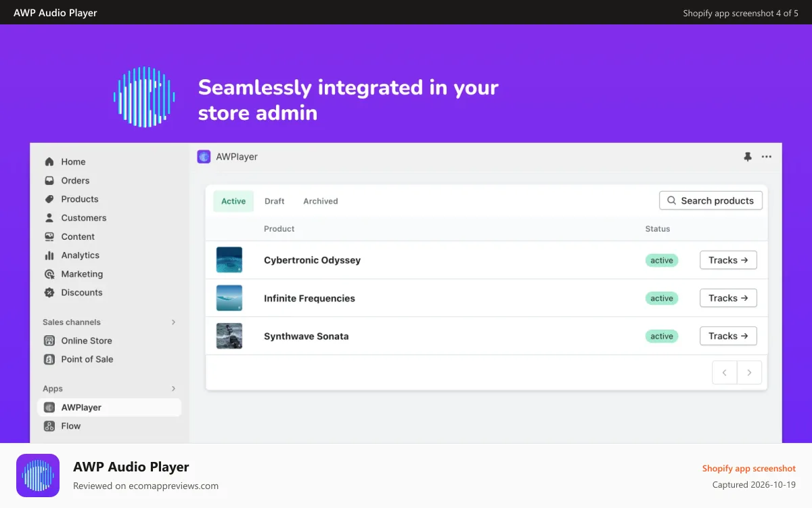Click the magnifier icon in Search products
The image size is (812, 508).
(x=672, y=200)
